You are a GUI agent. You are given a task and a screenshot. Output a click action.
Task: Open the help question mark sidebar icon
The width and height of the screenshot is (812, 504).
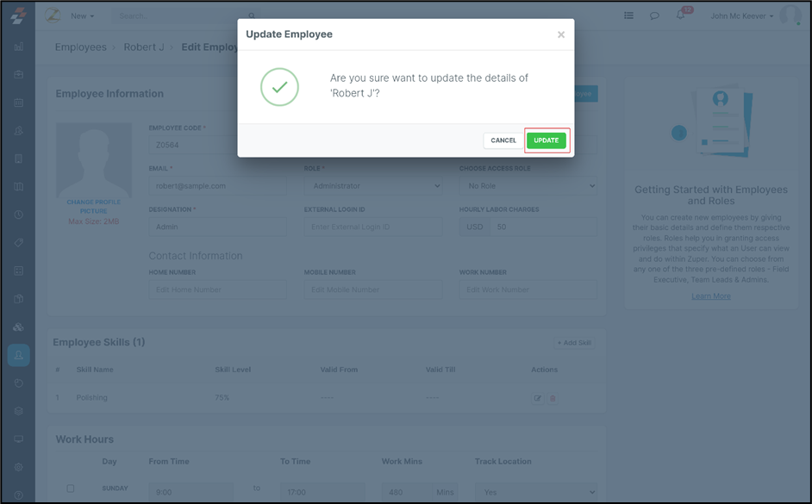[19, 495]
